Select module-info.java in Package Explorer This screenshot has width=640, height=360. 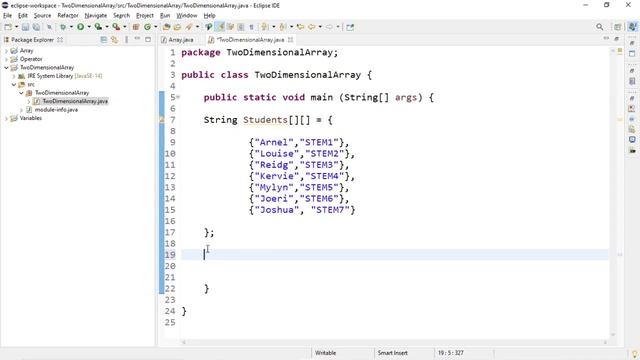click(x=56, y=110)
